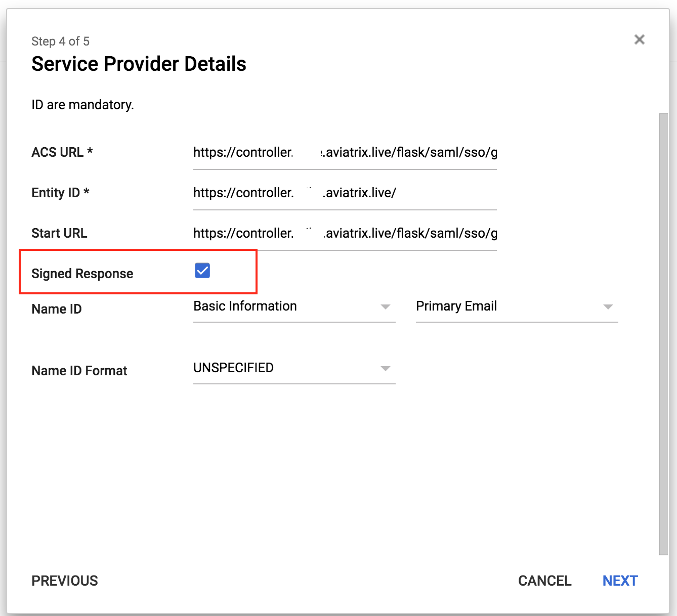
Task: Click the arrow beside Primary Email
Action: 608,307
